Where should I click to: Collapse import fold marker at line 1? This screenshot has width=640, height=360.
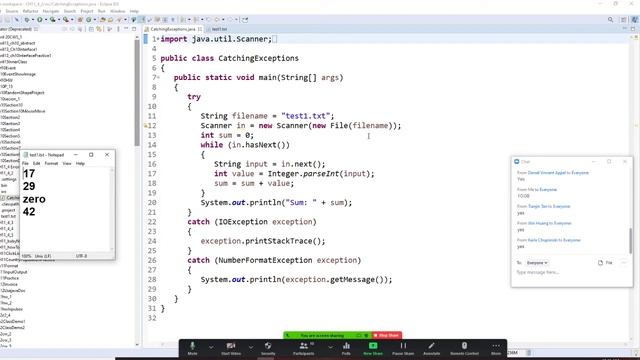click(x=158, y=39)
